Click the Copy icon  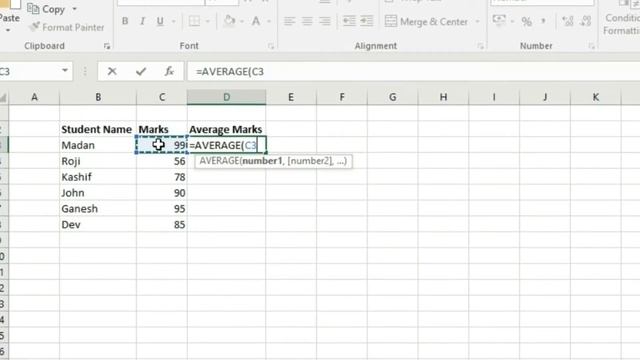tap(33, 9)
